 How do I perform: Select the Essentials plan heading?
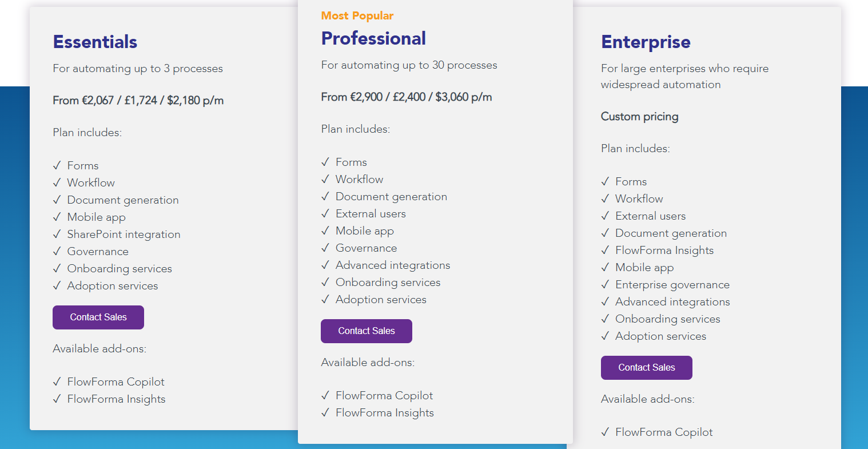(94, 42)
